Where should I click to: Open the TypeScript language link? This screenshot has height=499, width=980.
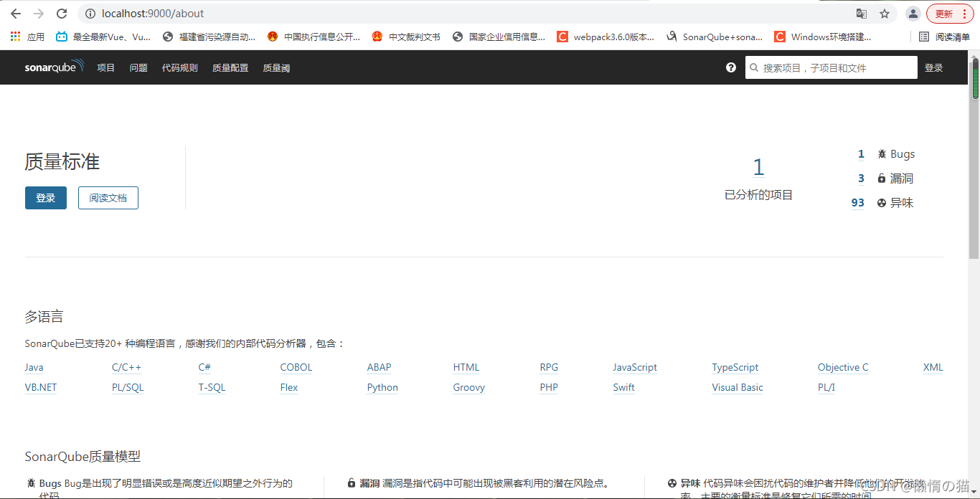(735, 367)
